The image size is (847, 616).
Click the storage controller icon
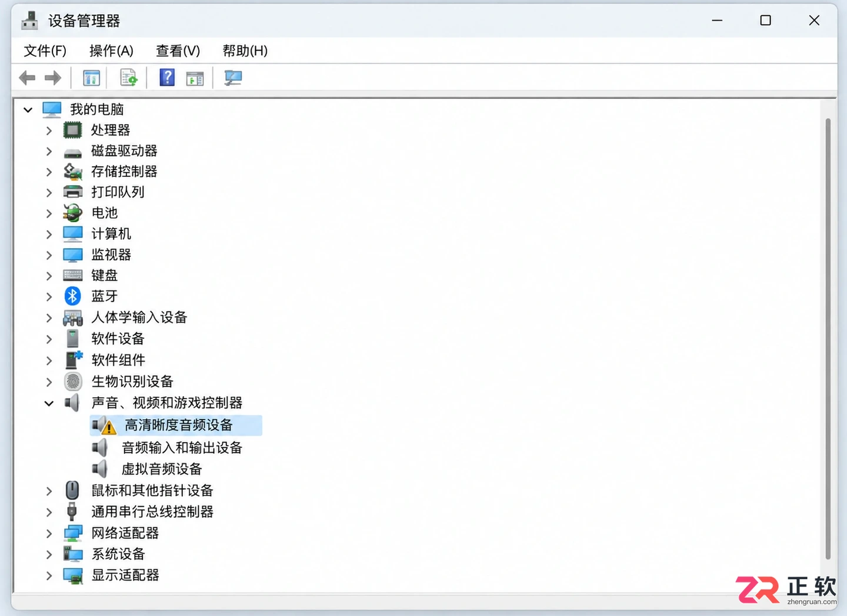tap(73, 172)
